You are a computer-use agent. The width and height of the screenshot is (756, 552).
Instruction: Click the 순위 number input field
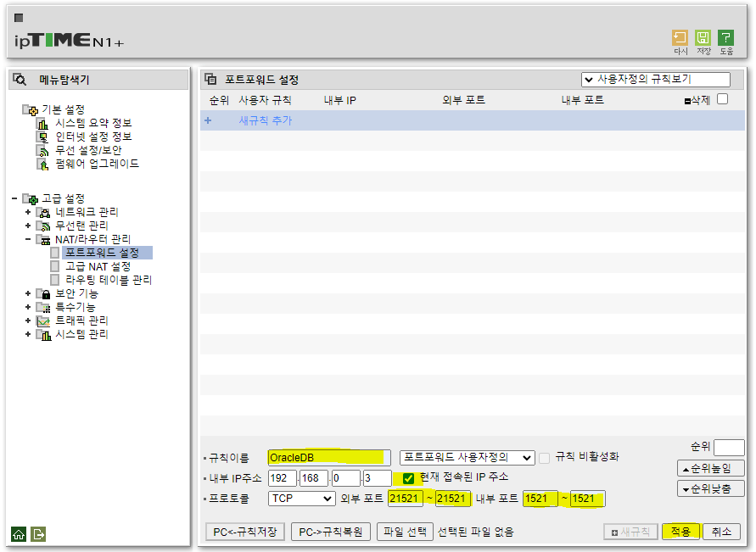[729, 448]
